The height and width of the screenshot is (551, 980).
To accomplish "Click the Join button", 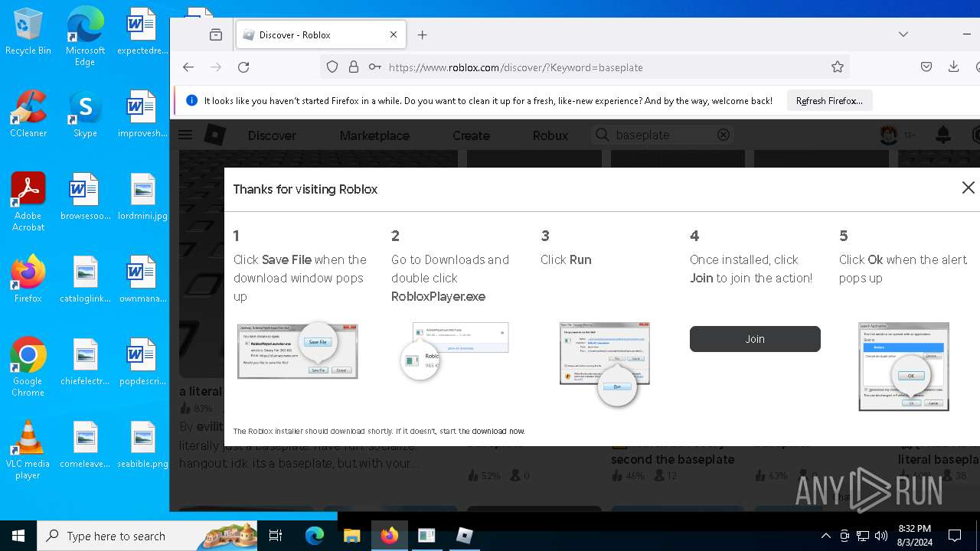I will click(755, 339).
